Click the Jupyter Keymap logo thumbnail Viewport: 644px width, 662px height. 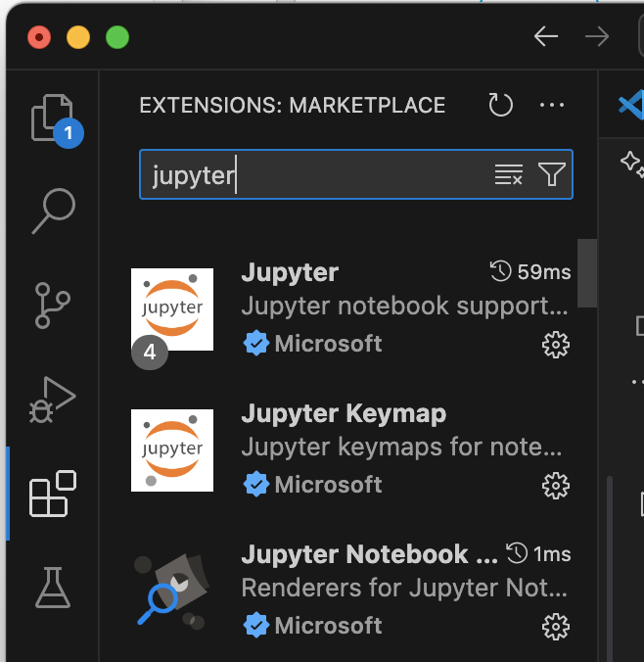click(x=172, y=450)
